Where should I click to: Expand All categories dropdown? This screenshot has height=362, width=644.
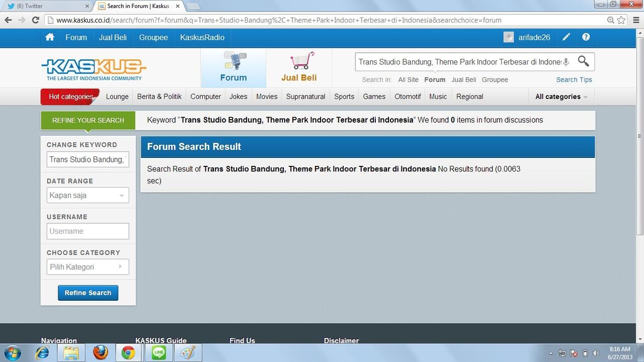561,97
